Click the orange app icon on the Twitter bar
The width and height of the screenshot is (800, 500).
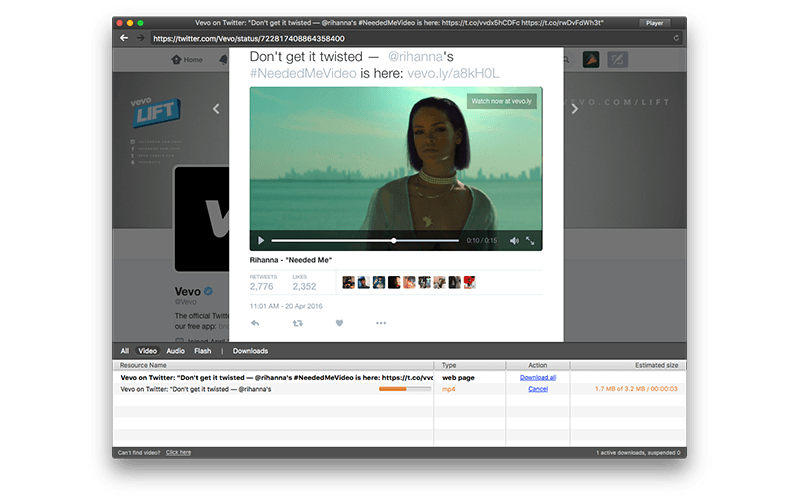pos(591,60)
